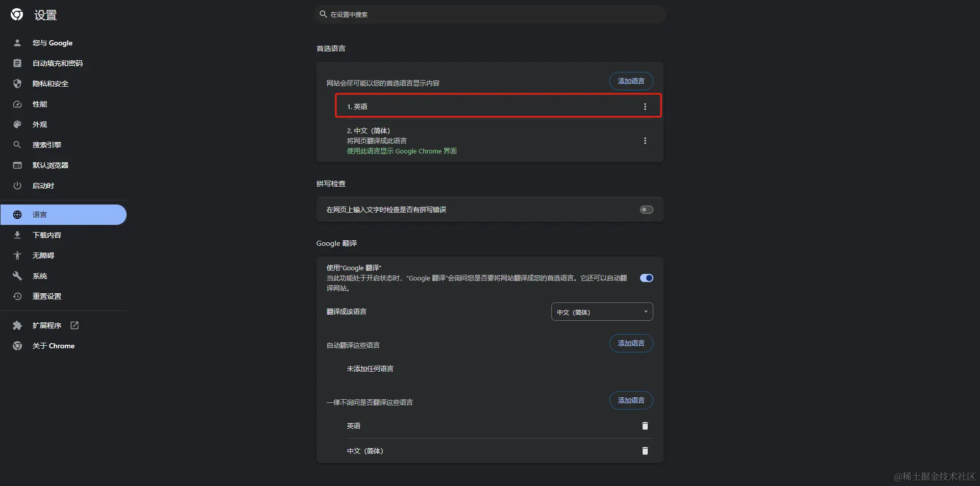
Task: Click the puzzle piece icon for 扩展程序
Action: 17,325
